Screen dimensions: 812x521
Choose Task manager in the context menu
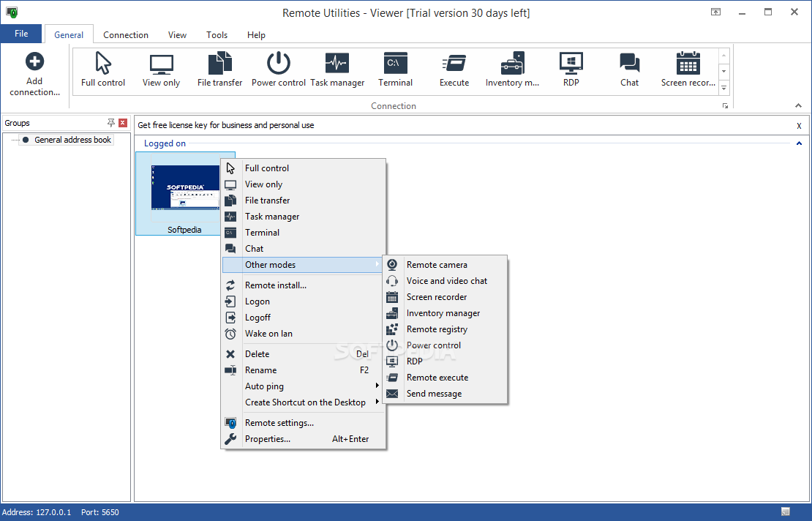(x=304, y=217)
